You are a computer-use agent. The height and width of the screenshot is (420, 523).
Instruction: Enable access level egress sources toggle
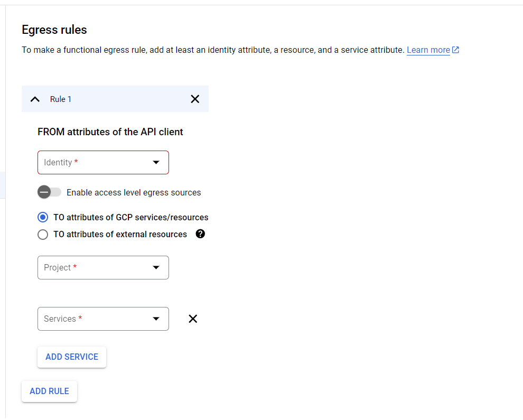point(49,192)
